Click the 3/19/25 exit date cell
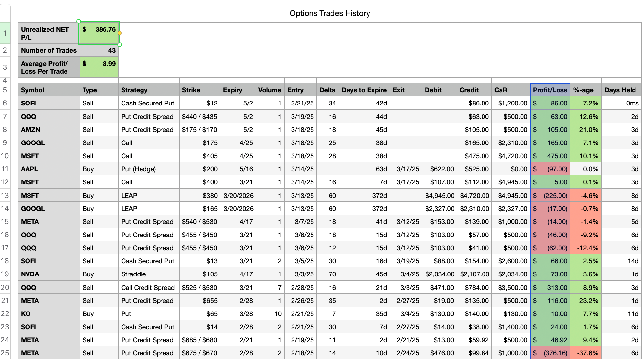Image resolution: width=644 pixels, height=359 pixels. tap(406, 261)
